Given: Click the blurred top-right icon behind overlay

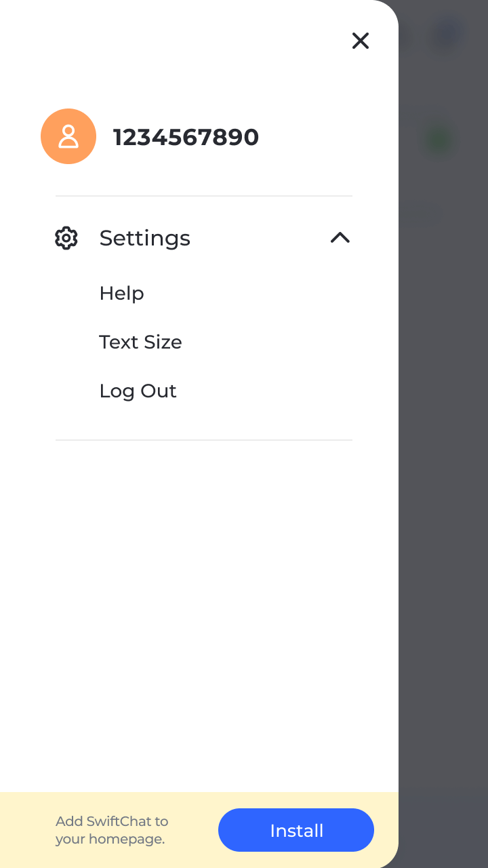Looking at the screenshot, I should coord(447,33).
